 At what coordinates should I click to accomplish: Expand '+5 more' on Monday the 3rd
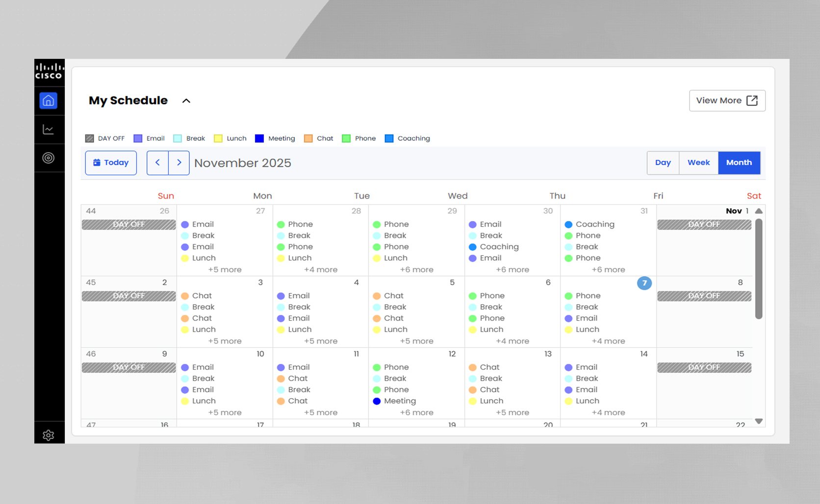(x=225, y=341)
